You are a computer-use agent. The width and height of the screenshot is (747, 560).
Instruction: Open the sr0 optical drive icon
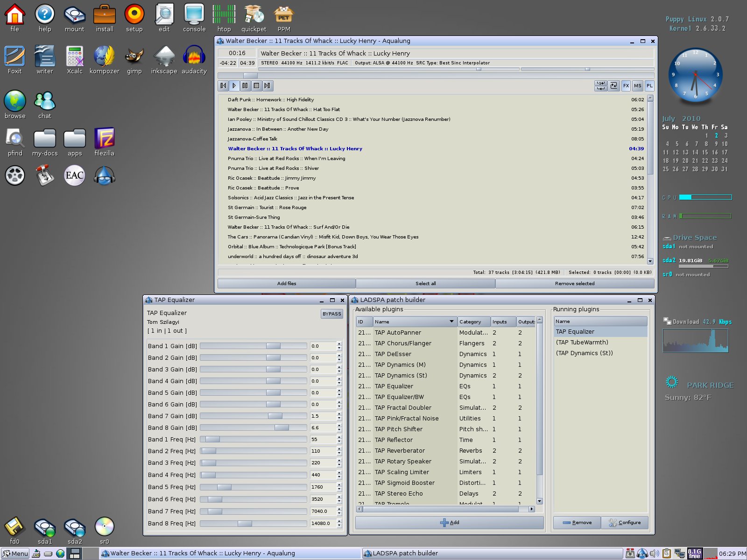(105, 531)
